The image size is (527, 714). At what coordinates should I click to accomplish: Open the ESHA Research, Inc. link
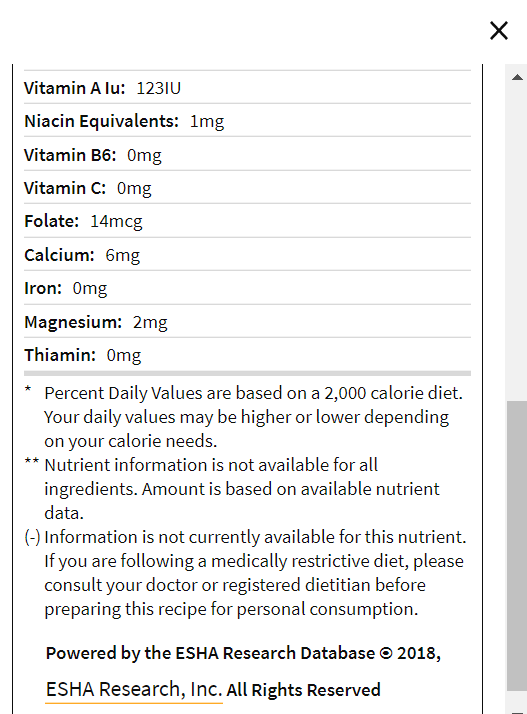click(x=134, y=689)
